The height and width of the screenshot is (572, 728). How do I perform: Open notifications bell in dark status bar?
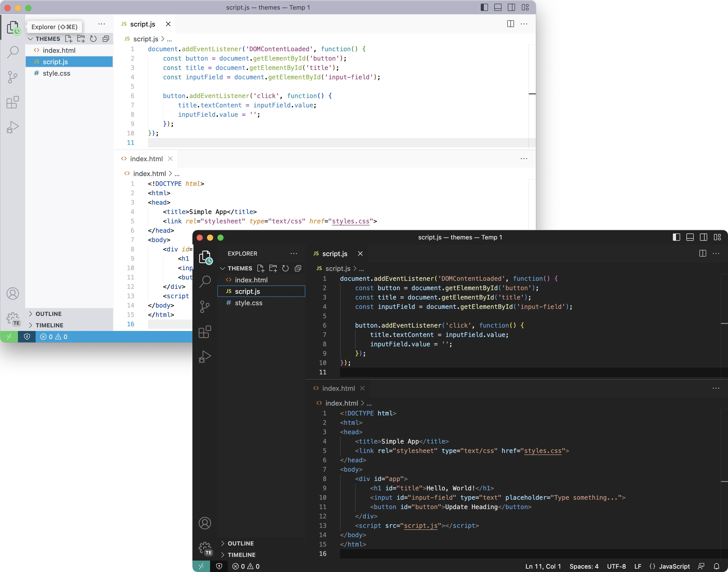point(716,566)
